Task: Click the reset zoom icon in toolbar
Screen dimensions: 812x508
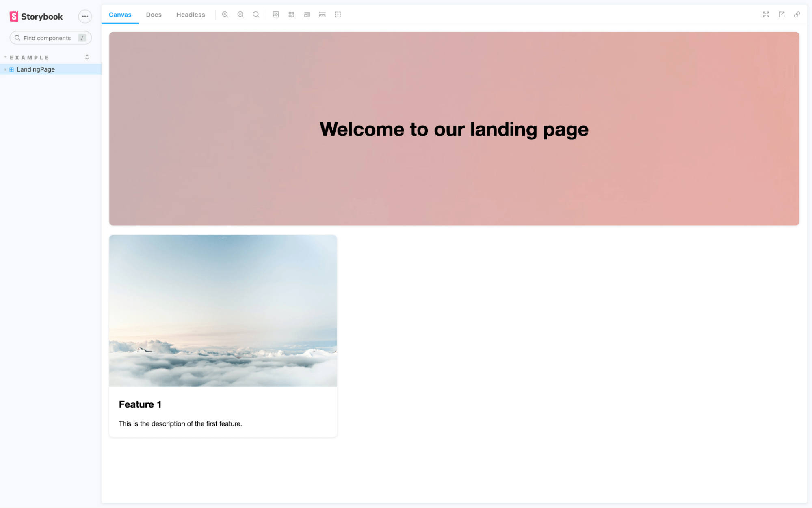Action: click(x=256, y=15)
